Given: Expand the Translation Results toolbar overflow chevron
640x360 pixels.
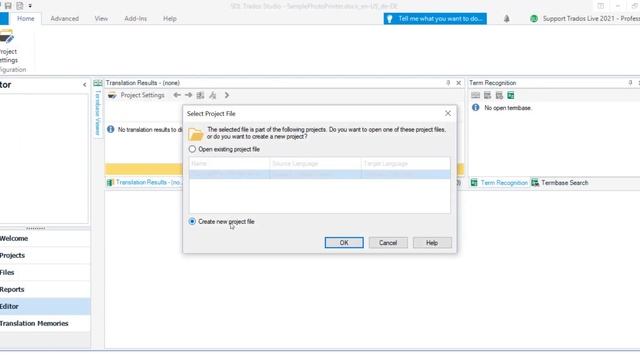Looking at the screenshot, I should [x=227, y=95].
